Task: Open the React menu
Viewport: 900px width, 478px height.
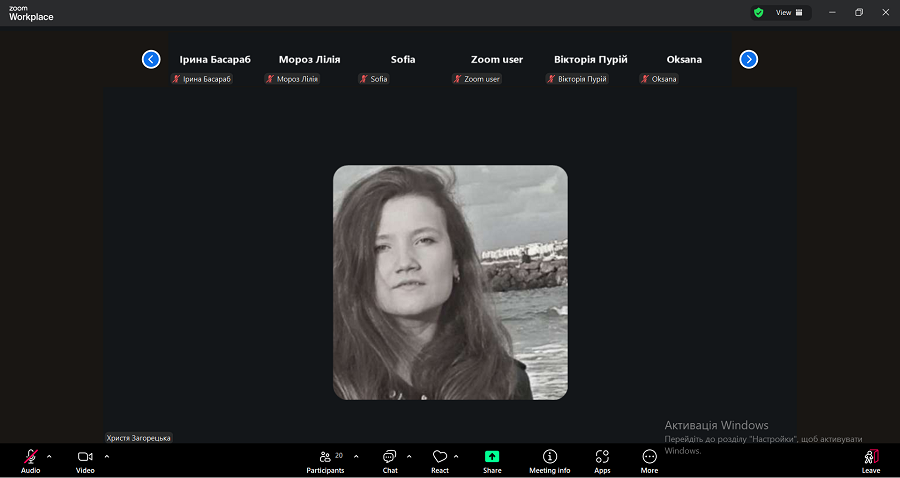Action: tap(440, 461)
